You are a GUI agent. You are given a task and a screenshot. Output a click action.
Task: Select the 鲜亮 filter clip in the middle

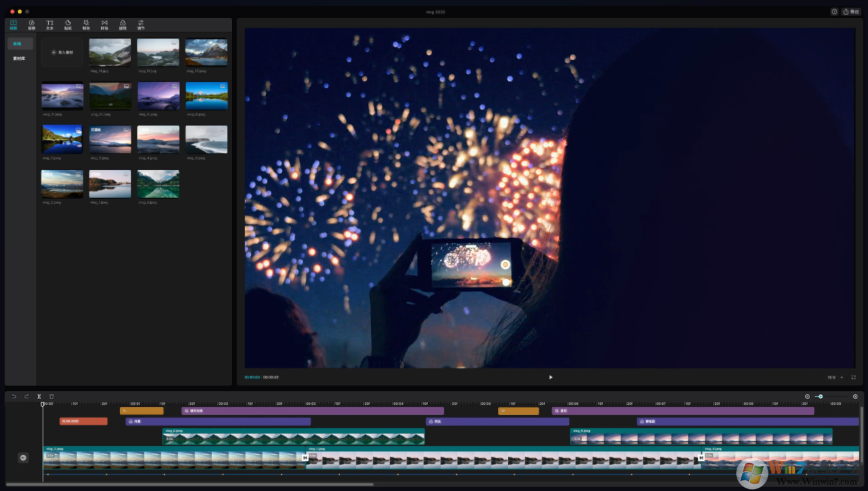(497, 422)
